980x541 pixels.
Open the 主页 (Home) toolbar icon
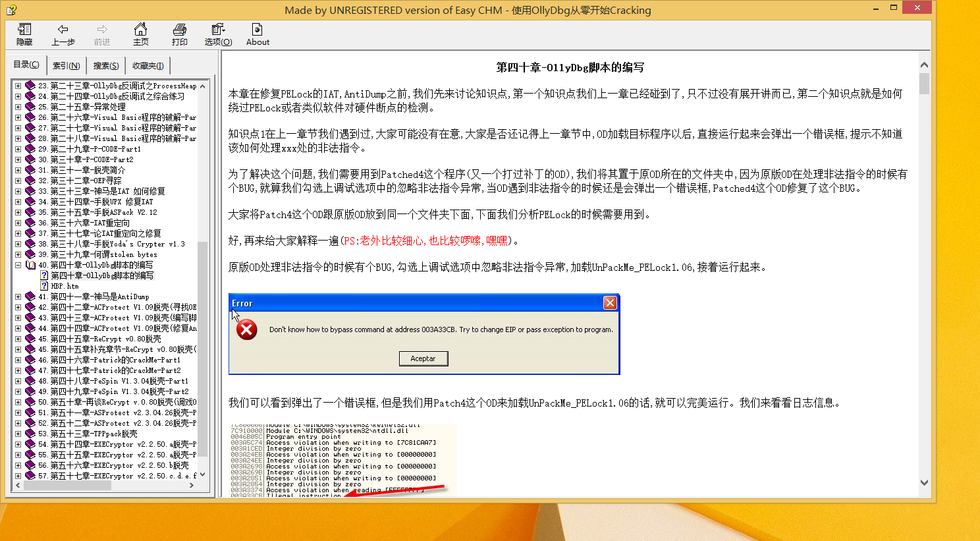click(x=141, y=34)
